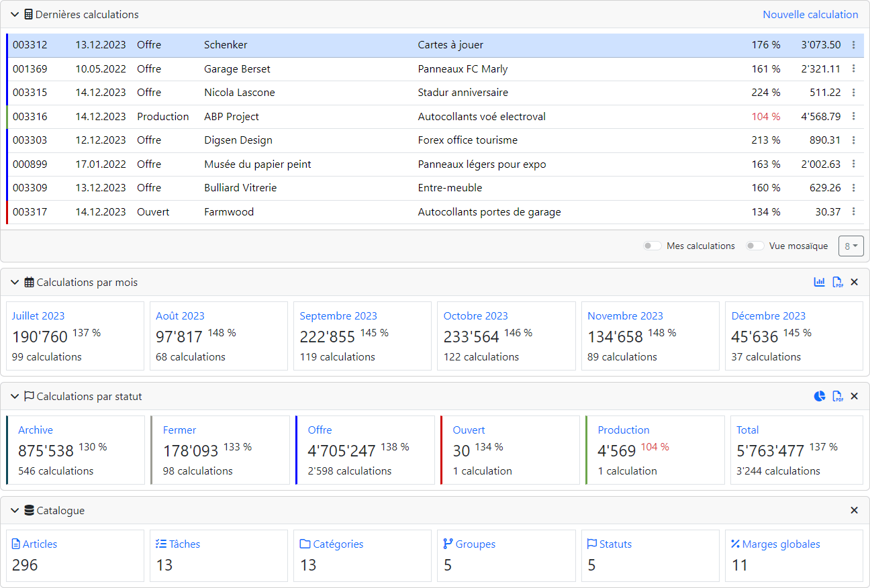Collapse the Catalogue panel

pyautogui.click(x=15, y=511)
